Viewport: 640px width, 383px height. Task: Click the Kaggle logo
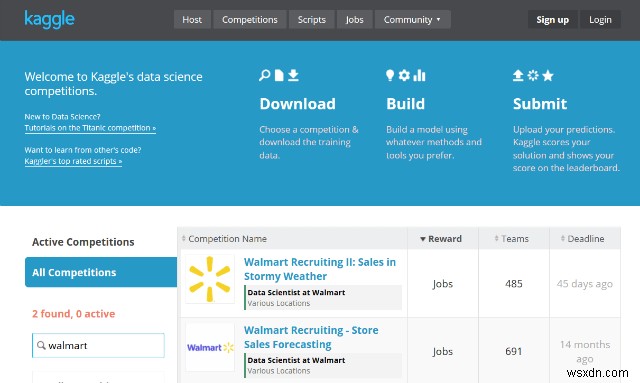(49, 20)
